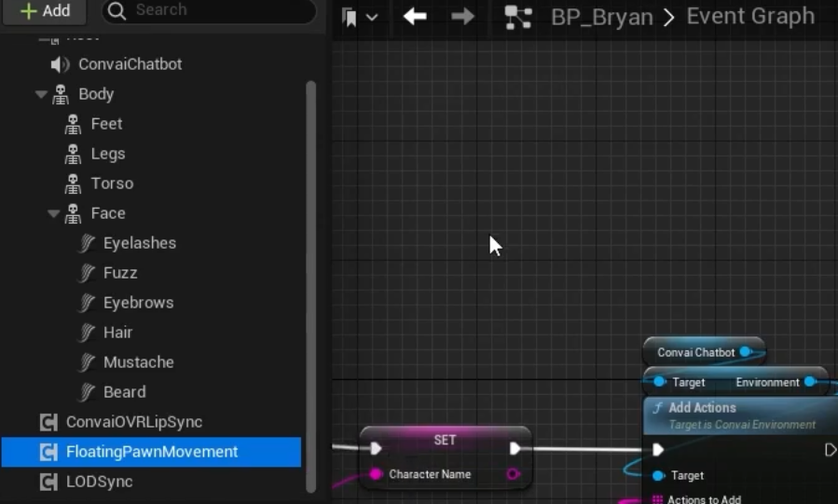Collapse the Face component tree

pos(53,213)
